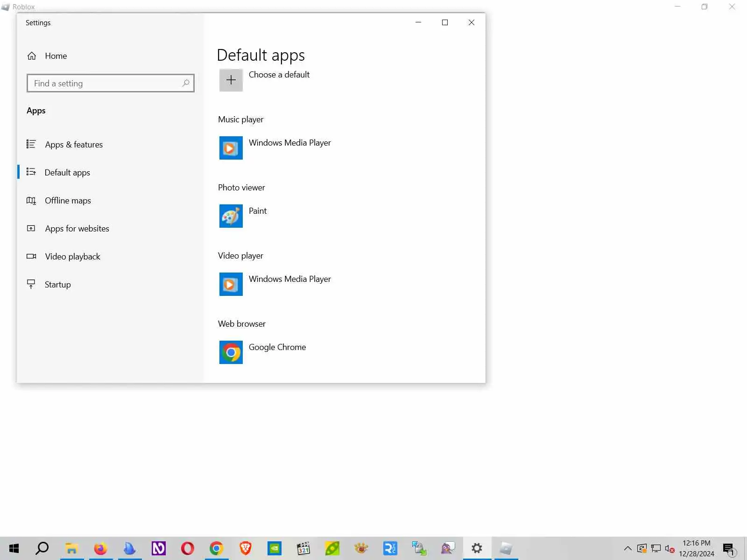Image resolution: width=747 pixels, height=560 pixels.
Task: Open the Windows Start menu
Action: point(14,548)
